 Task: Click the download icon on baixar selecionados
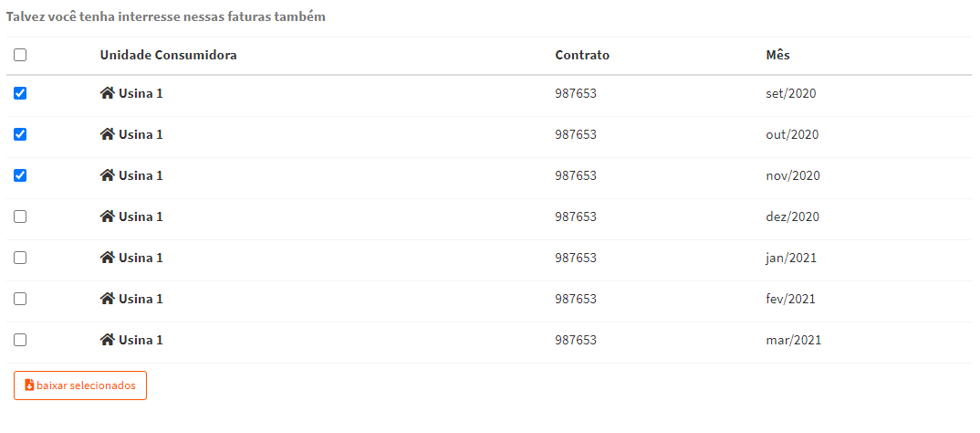coord(29,385)
